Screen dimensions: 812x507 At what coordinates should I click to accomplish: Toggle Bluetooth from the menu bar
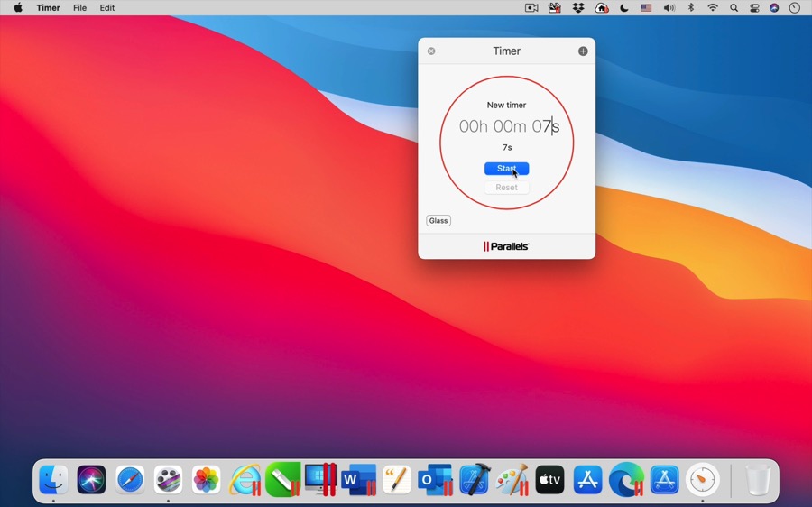691,8
